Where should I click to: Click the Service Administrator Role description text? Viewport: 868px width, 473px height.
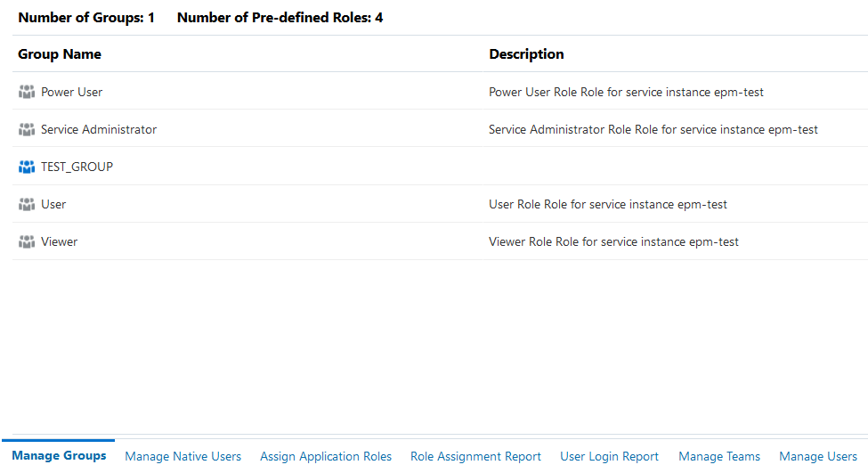coord(653,129)
